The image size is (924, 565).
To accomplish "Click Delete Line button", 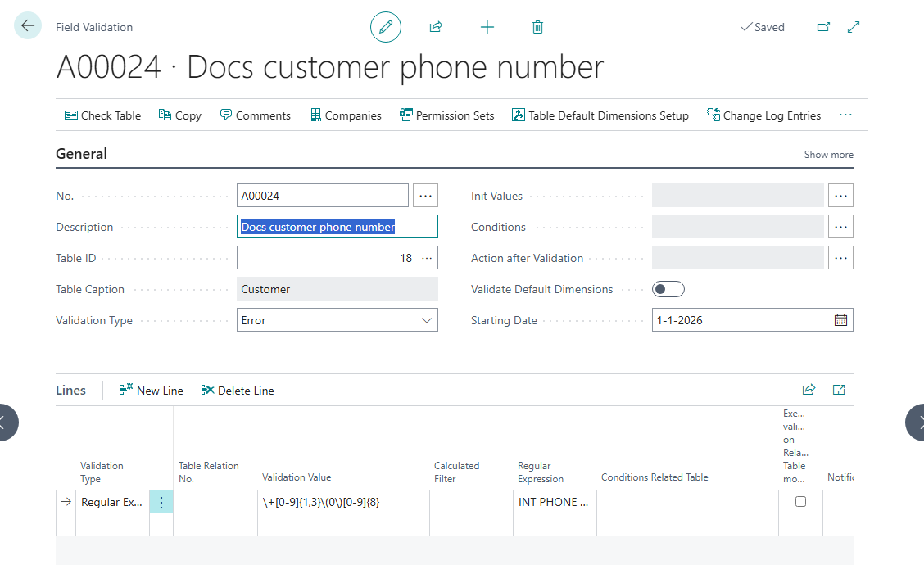I will tap(238, 390).
